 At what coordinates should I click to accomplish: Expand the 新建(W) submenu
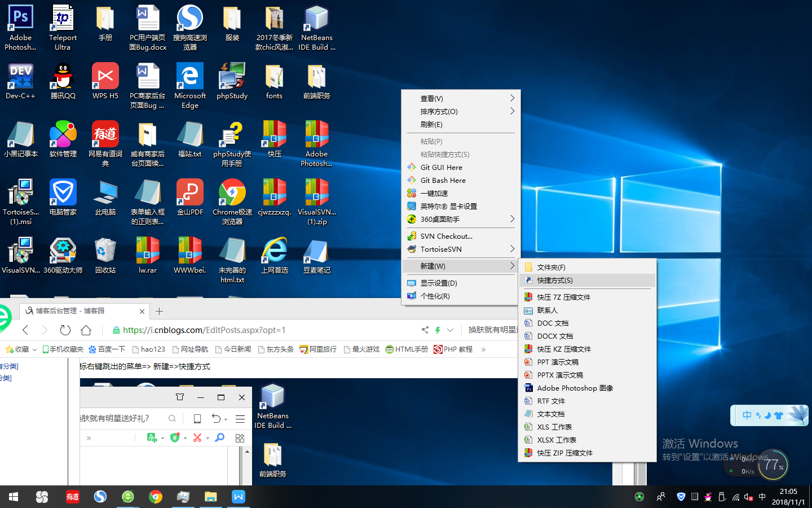[461, 266]
